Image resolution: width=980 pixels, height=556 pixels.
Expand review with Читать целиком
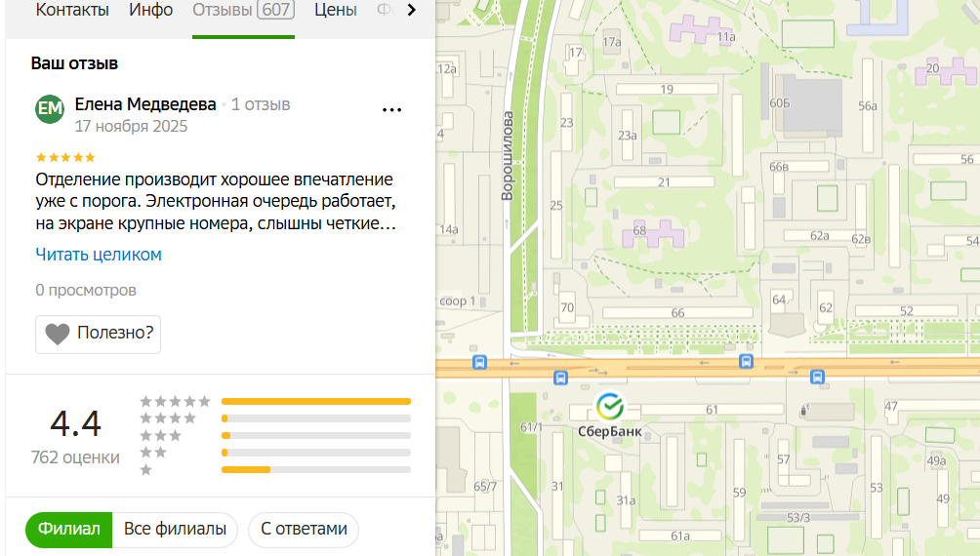click(99, 255)
